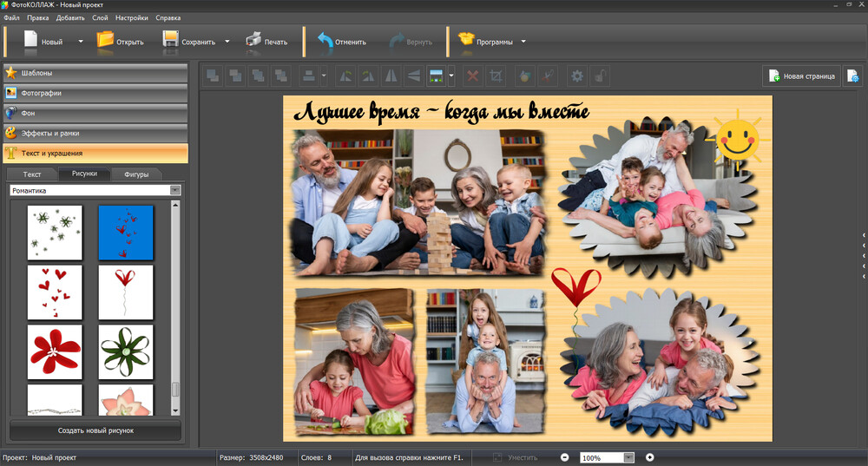Open the 100% zoom level dropdown
868x466 pixels.
pyautogui.click(x=628, y=457)
